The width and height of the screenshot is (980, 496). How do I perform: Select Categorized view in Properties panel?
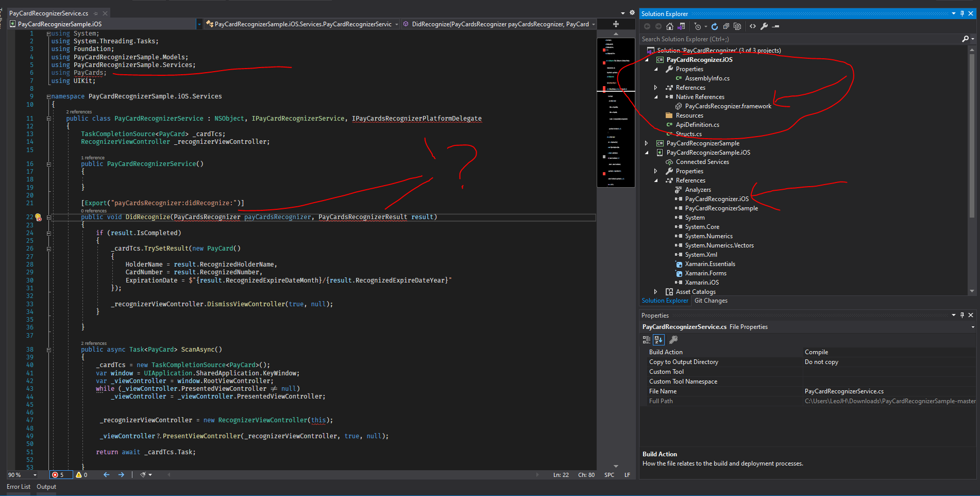click(647, 340)
